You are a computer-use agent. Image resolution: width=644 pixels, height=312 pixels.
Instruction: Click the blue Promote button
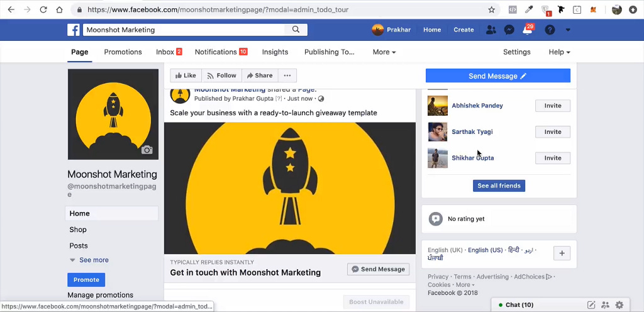coord(86,279)
